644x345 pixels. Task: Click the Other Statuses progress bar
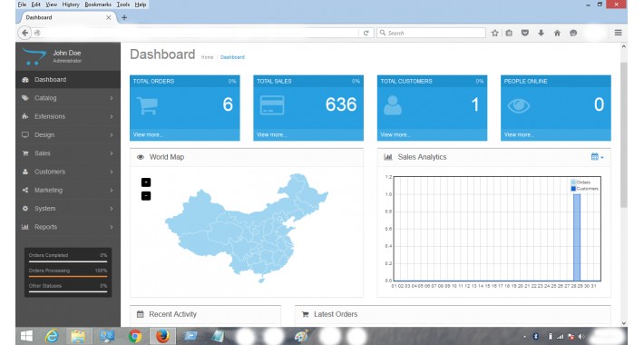click(68, 291)
